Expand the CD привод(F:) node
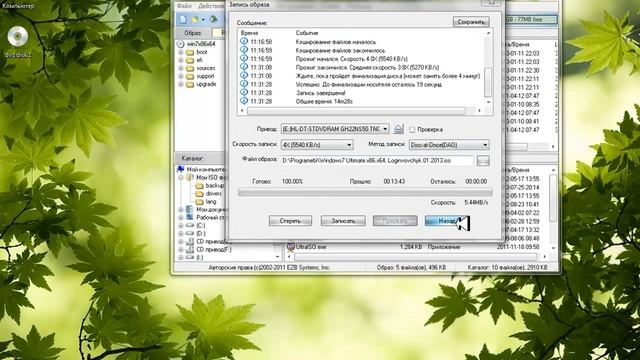The width and height of the screenshot is (640, 360). [x=181, y=249]
